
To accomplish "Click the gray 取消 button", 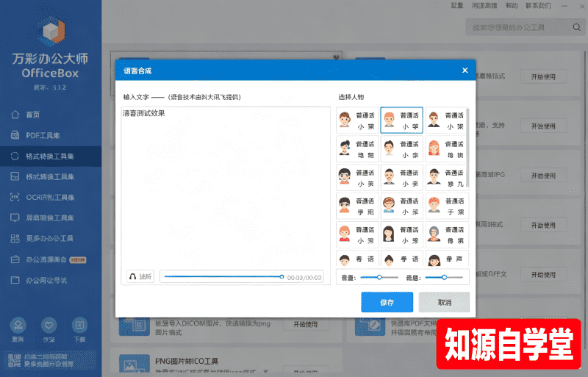I will (445, 302).
